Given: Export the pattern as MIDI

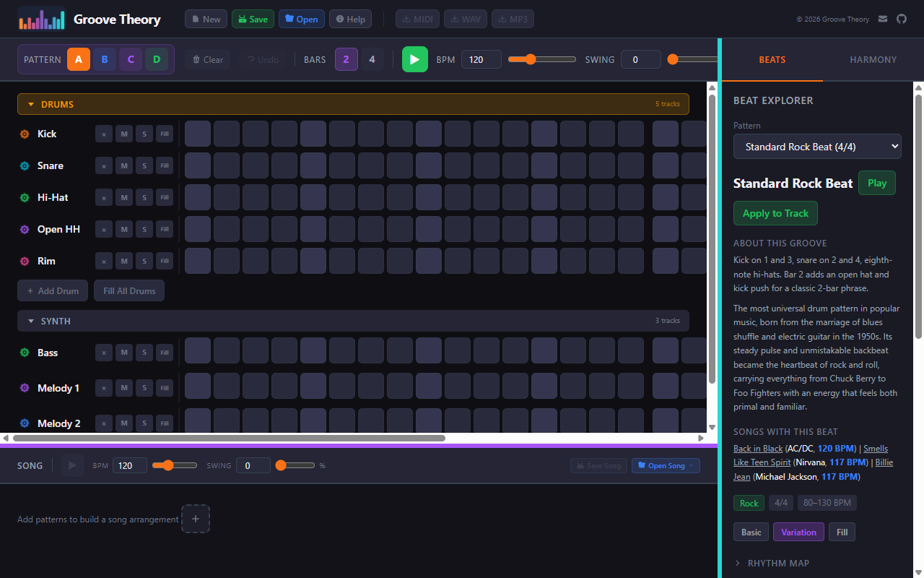Looking at the screenshot, I should 417,19.
